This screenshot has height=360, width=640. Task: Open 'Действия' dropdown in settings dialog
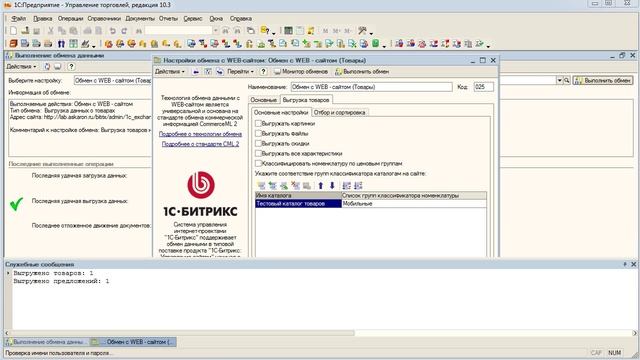pos(170,71)
